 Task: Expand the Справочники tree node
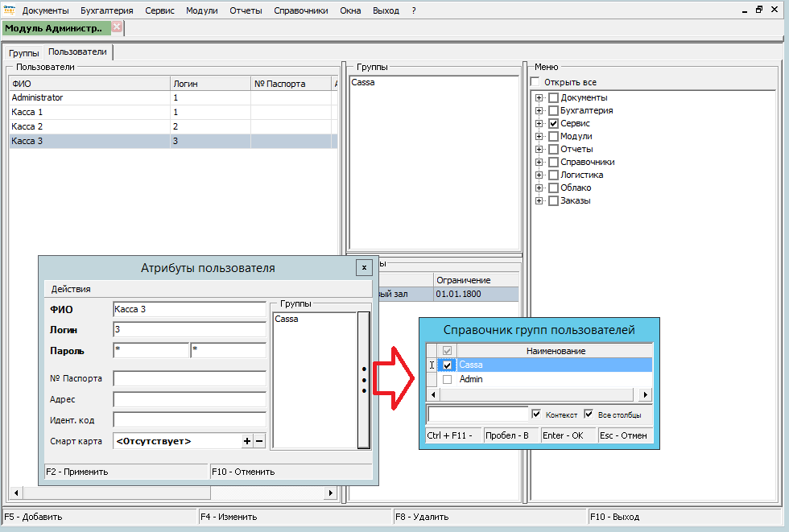coord(539,163)
